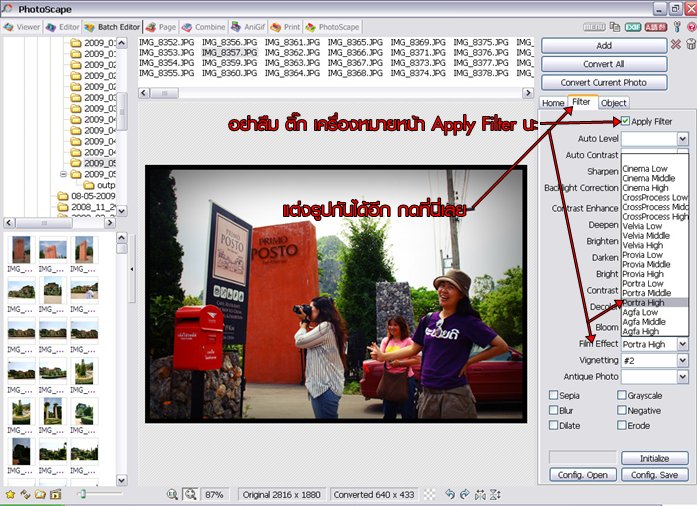Image resolution: width=697 pixels, height=506 pixels.
Task: Click the red help question-mark icon
Action: pyautogui.click(x=692, y=27)
